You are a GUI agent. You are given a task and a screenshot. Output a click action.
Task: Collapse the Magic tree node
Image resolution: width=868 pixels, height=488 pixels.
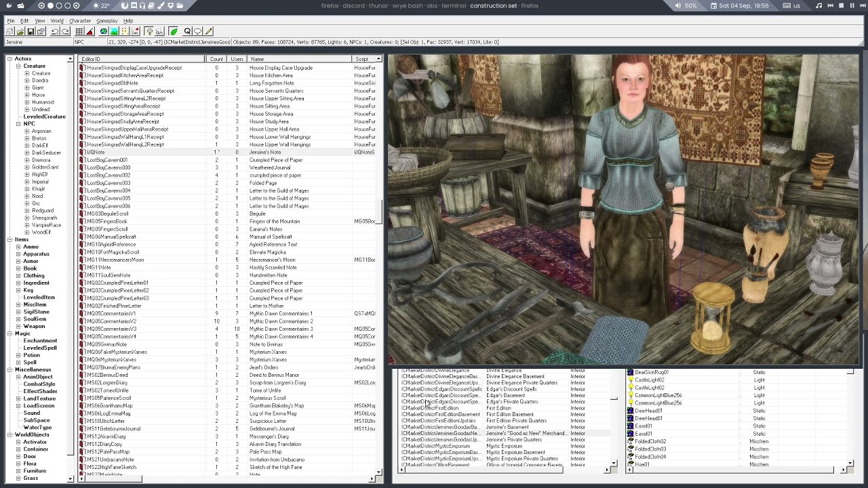pyautogui.click(x=9, y=333)
